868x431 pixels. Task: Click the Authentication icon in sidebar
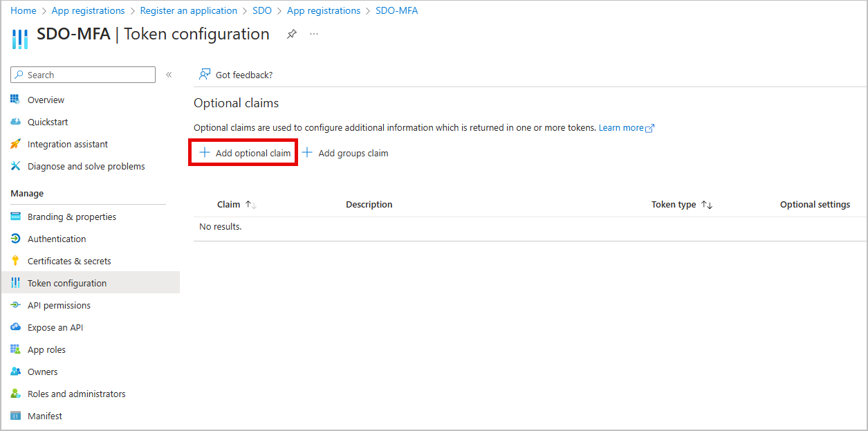click(x=15, y=239)
